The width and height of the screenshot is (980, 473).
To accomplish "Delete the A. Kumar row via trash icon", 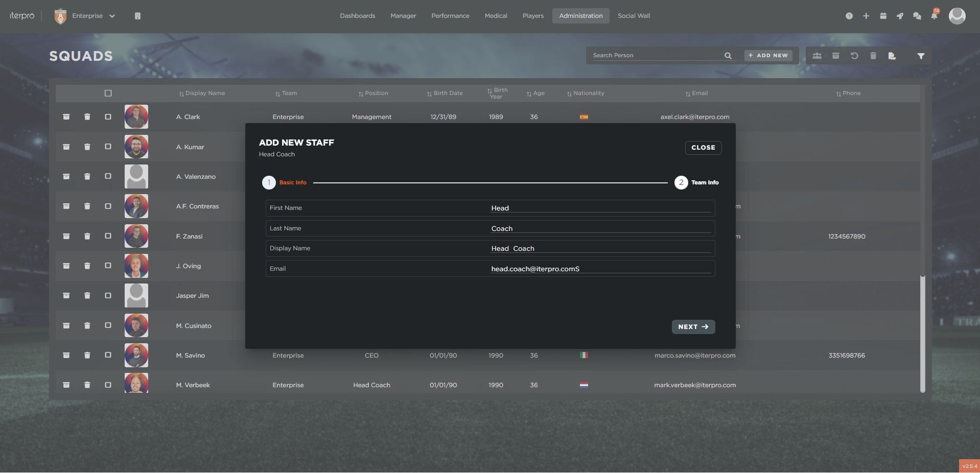I will [87, 147].
